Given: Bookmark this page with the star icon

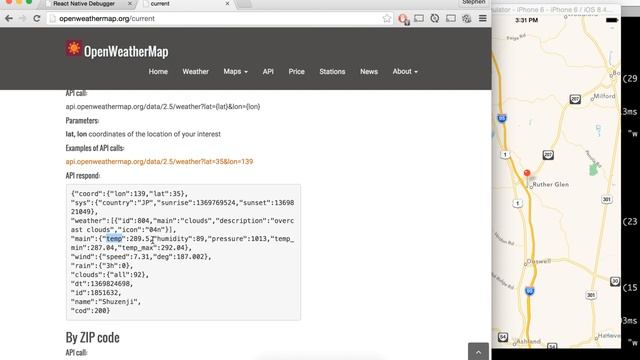Looking at the screenshot, I should click(387, 18).
